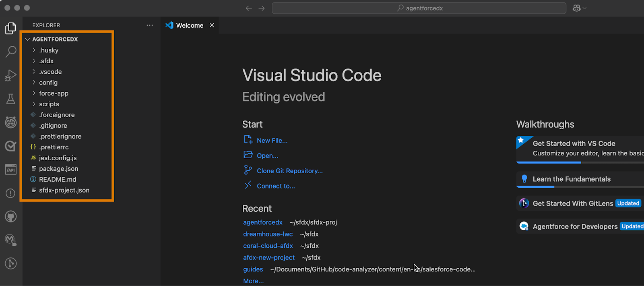Click the More... recent link

tap(253, 281)
